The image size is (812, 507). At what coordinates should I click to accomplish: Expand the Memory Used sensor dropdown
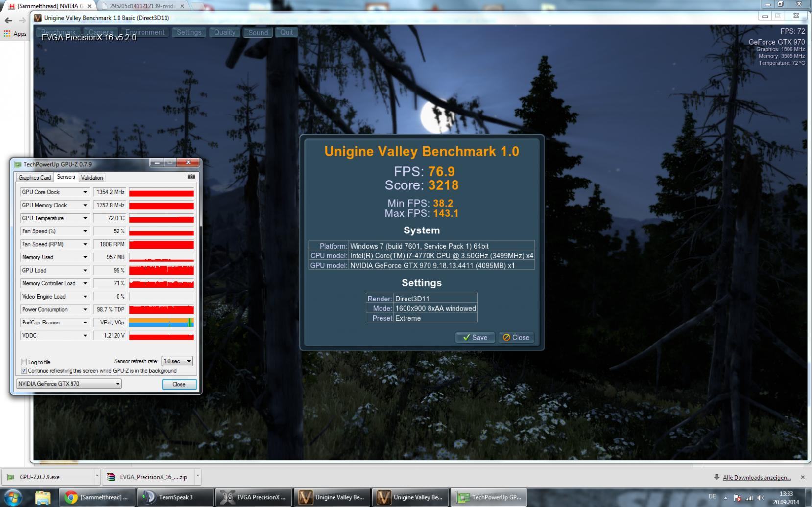(x=85, y=257)
